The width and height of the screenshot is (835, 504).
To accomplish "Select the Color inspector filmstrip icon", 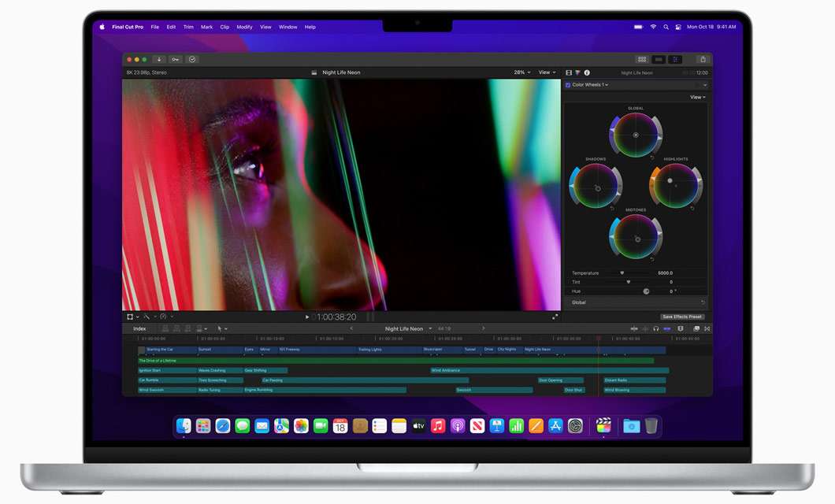I will click(x=577, y=72).
